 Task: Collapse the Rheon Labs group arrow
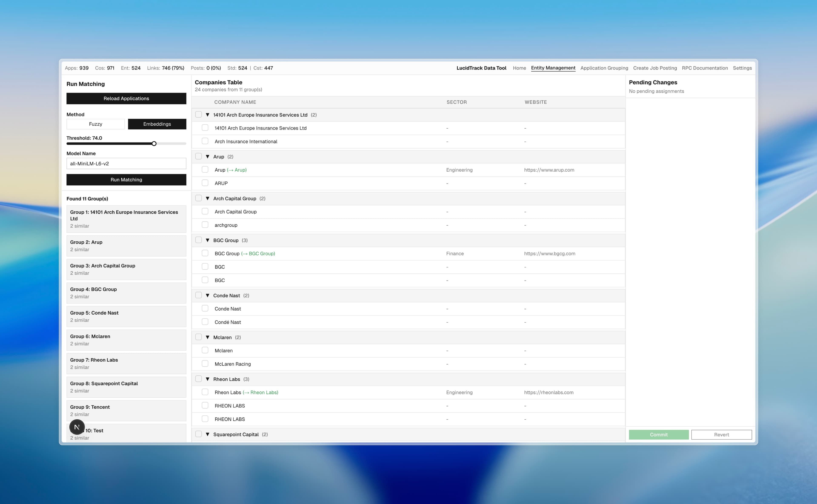click(x=207, y=379)
